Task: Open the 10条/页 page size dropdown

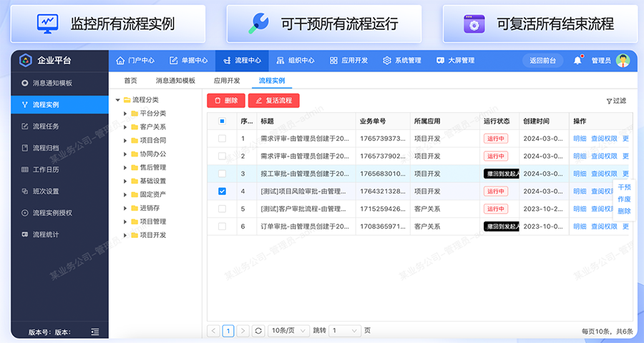Action: tap(288, 331)
